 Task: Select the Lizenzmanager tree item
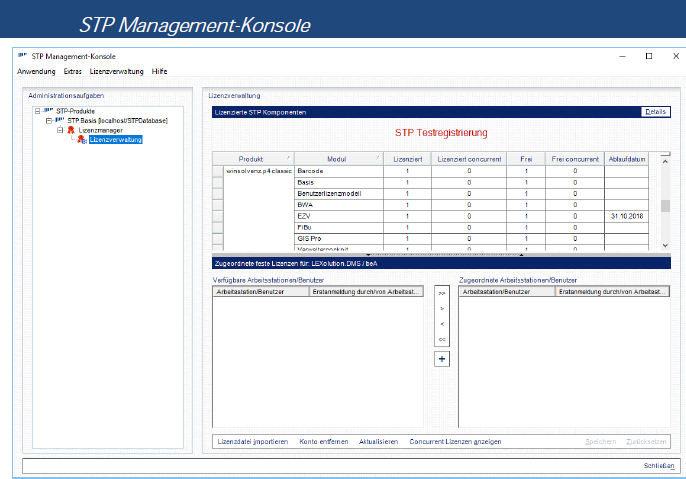click(101, 130)
